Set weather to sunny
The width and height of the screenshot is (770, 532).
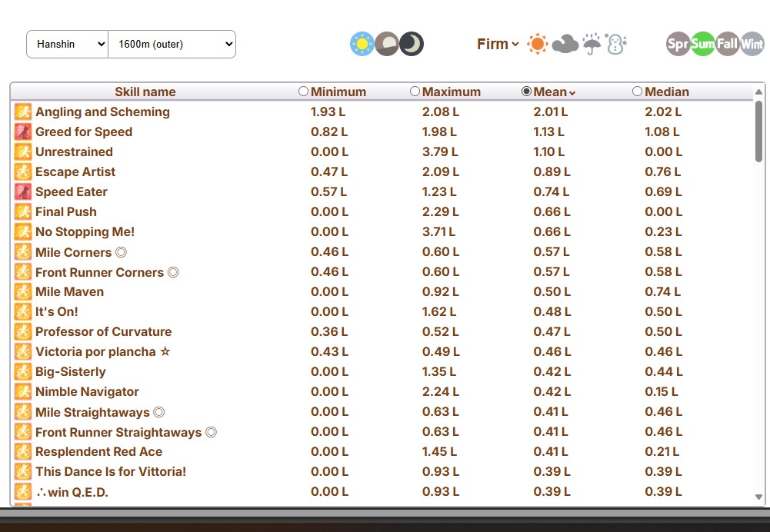537,44
